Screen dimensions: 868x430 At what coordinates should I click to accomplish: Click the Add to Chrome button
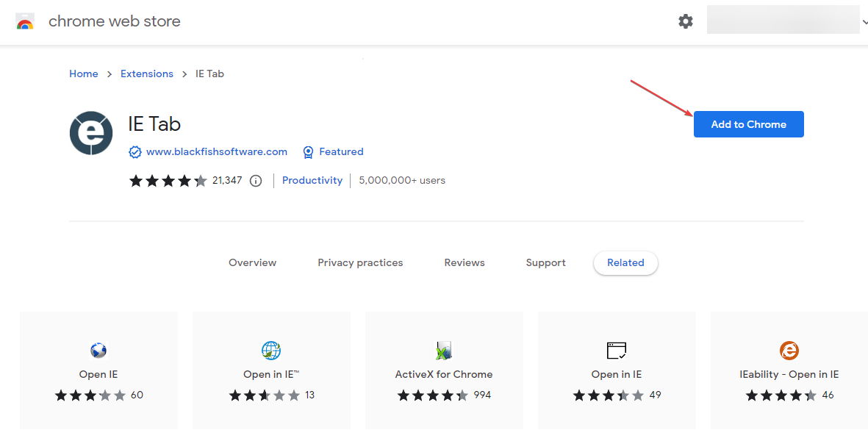click(x=748, y=124)
